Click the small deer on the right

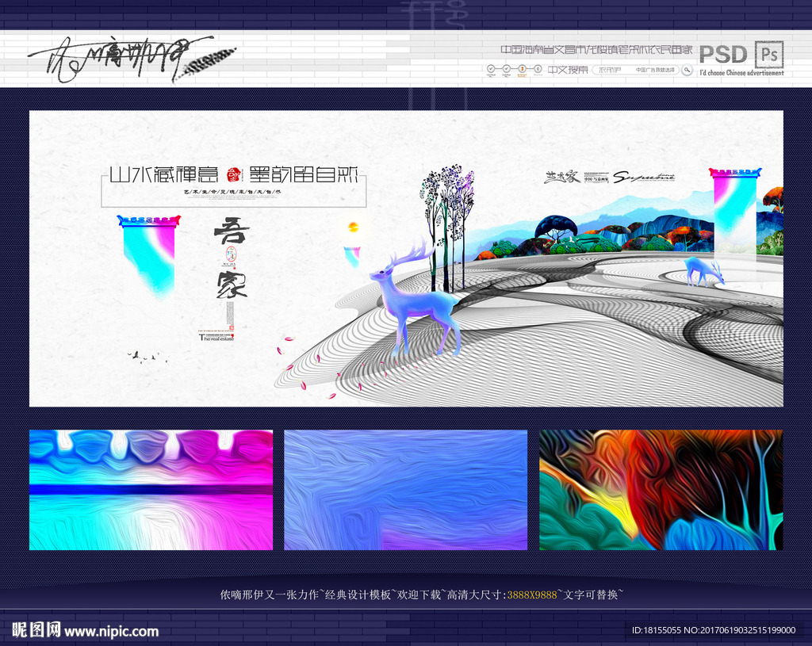703,271
